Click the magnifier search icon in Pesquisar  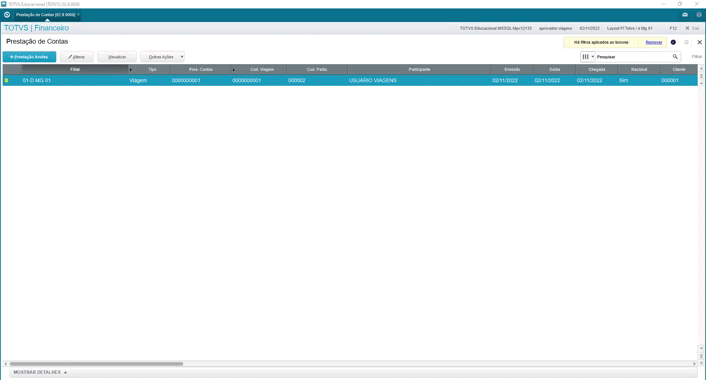click(x=675, y=57)
